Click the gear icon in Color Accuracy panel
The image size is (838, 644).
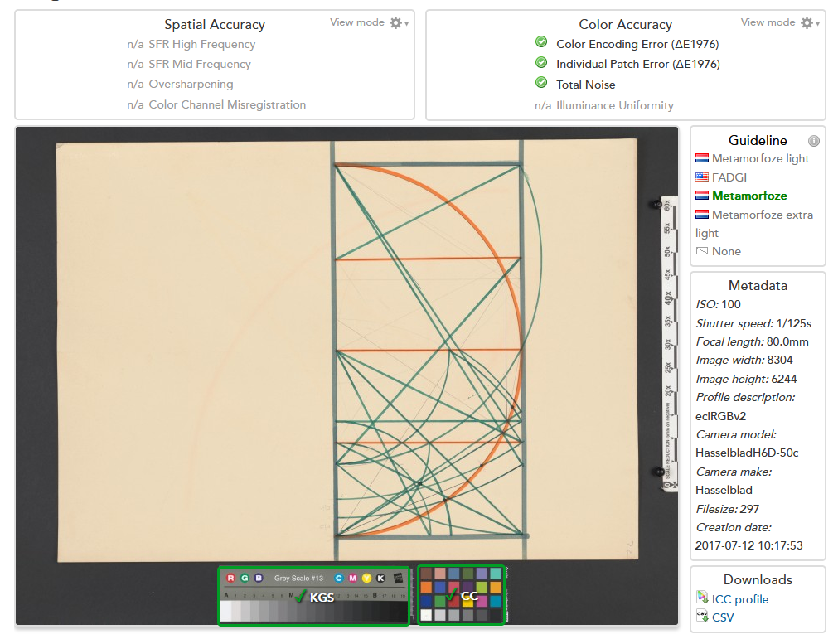[807, 23]
